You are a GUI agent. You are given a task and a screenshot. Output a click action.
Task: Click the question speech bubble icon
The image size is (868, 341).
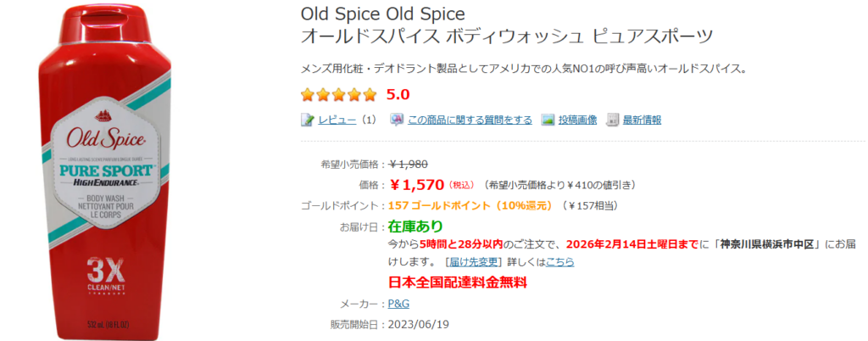[x=397, y=120]
